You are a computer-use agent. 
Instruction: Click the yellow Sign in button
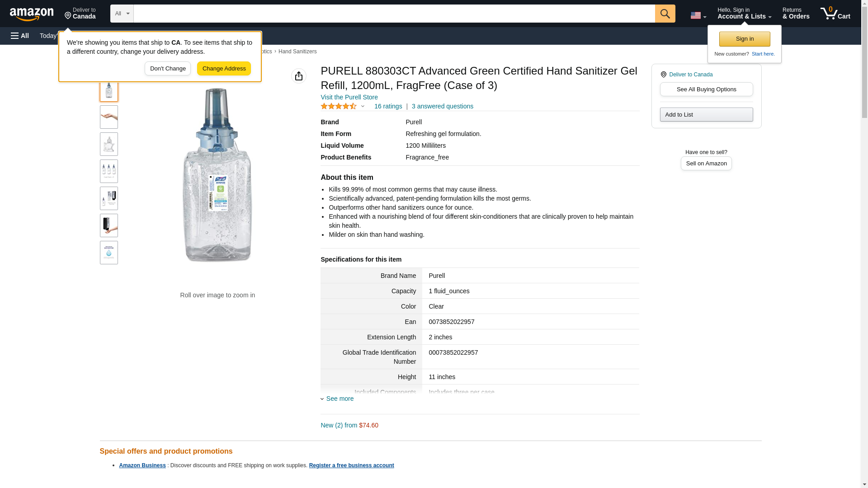[745, 39]
